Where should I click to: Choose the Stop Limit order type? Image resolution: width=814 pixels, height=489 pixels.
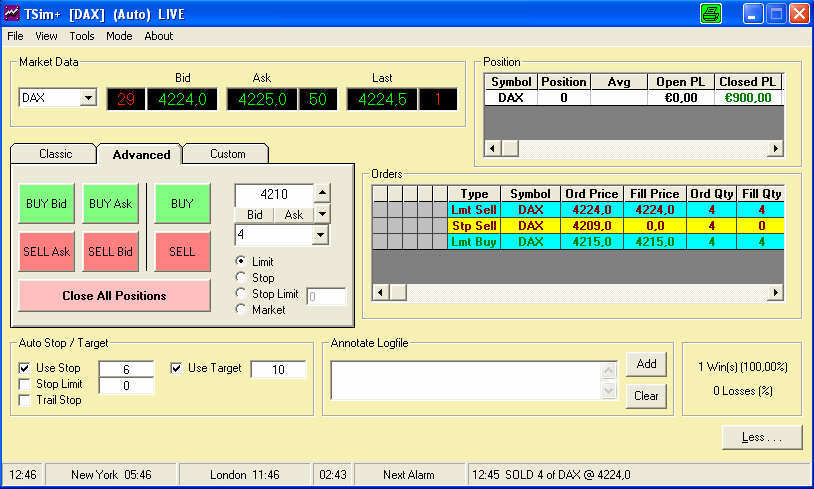[241, 294]
